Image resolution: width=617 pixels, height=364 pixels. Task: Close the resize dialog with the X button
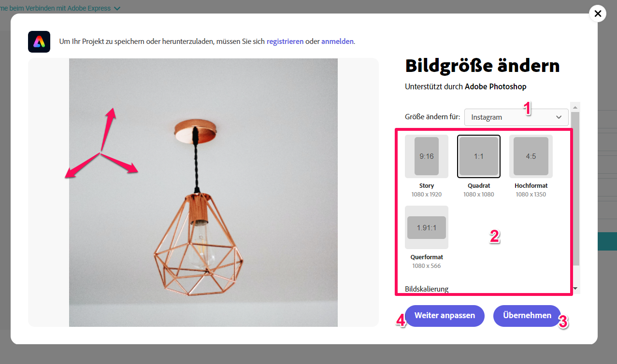click(598, 14)
